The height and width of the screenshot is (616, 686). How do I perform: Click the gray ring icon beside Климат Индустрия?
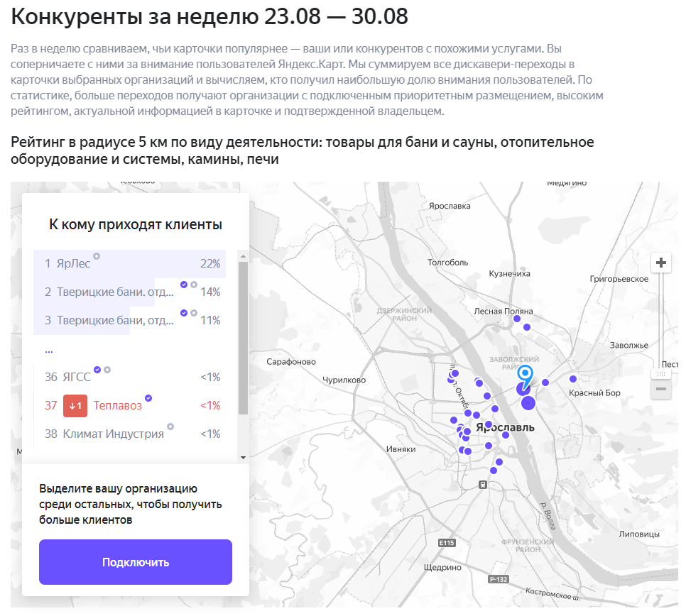click(x=170, y=427)
